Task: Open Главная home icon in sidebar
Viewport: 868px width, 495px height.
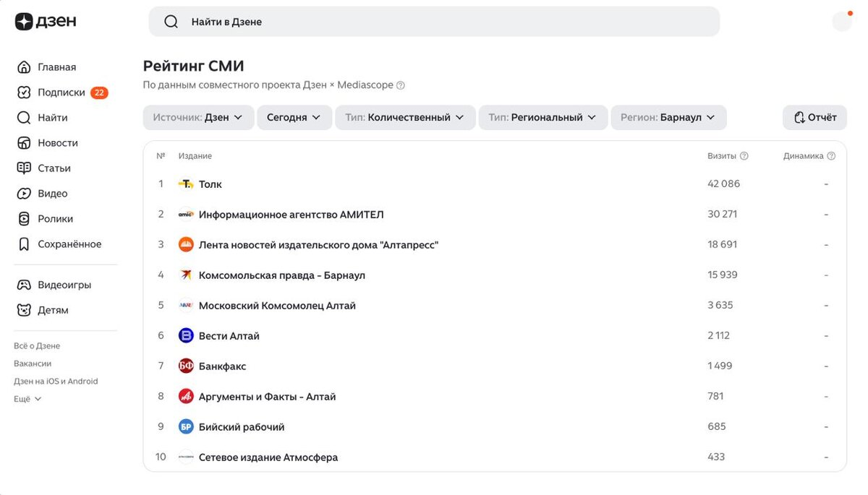Action: click(25, 67)
